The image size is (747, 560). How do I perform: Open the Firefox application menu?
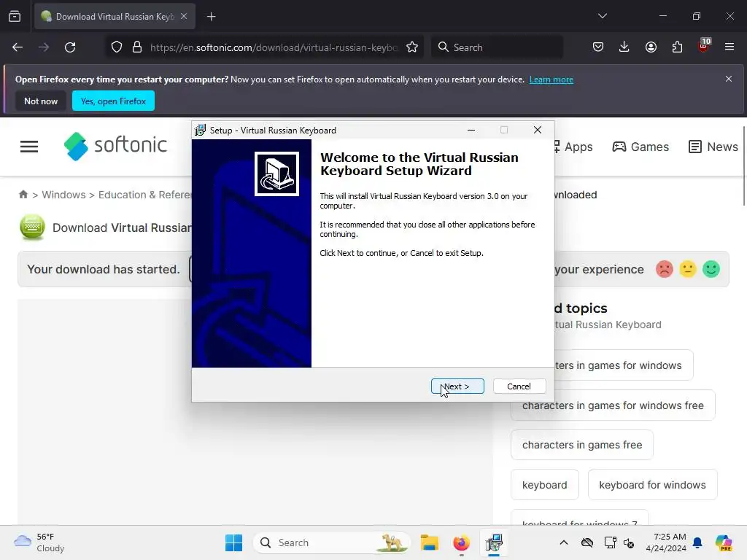729,47
